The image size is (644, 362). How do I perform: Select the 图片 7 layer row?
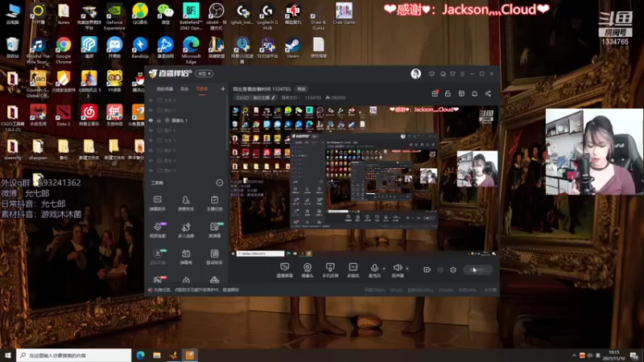(187, 110)
